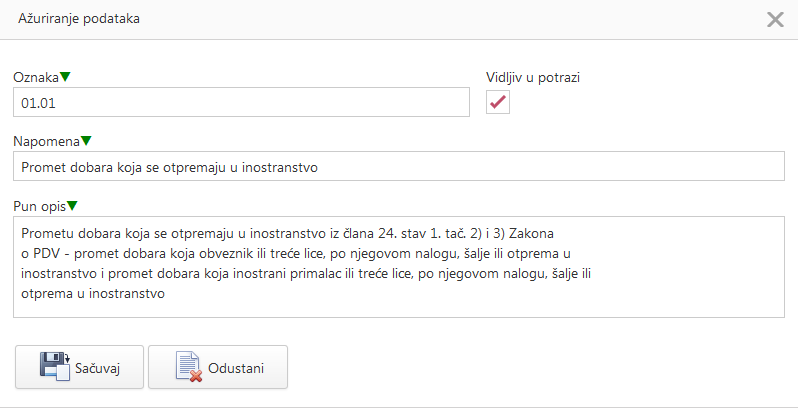This screenshot has width=798, height=408.
Task: Click the floppy disk icon on Sačuvaj
Action: (54, 367)
